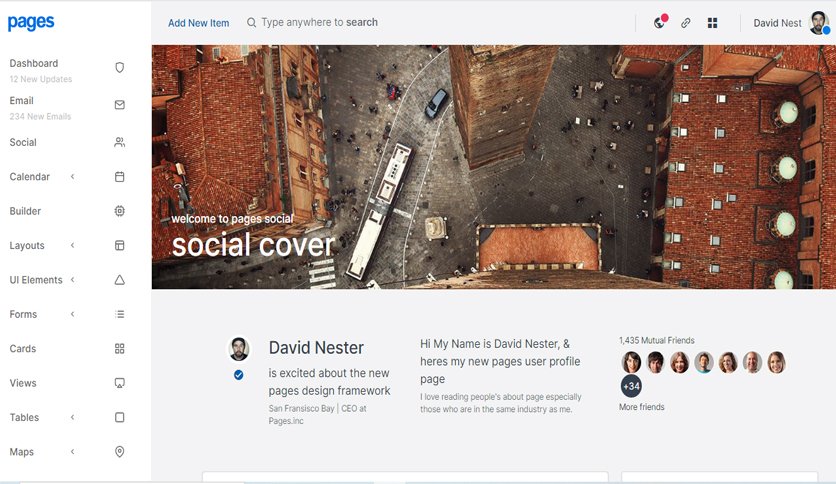Click the Forms menu label
Screen dimensions: 836x484
[x=23, y=314]
